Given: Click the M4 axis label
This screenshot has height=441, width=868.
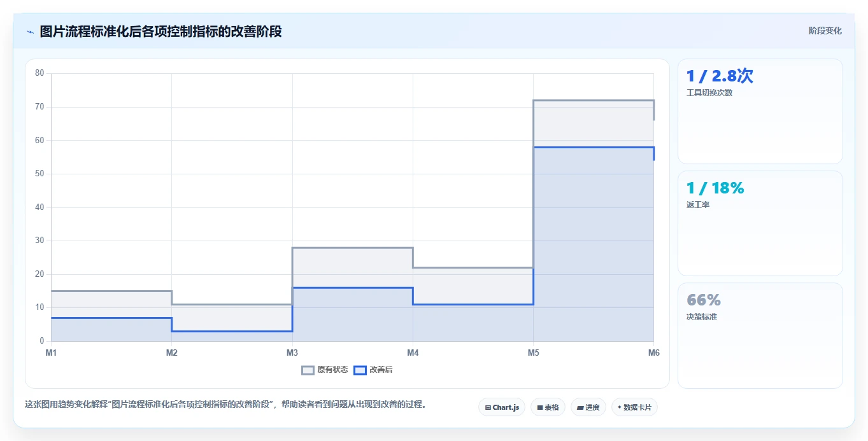Looking at the screenshot, I should click(x=413, y=352).
